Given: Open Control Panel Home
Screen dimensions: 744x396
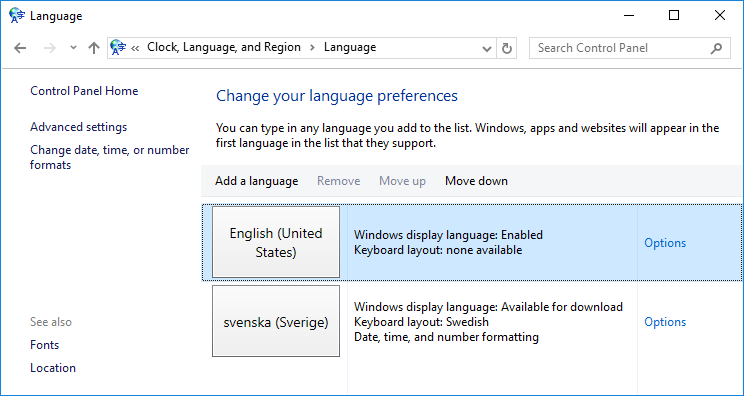Looking at the screenshot, I should tap(84, 91).
